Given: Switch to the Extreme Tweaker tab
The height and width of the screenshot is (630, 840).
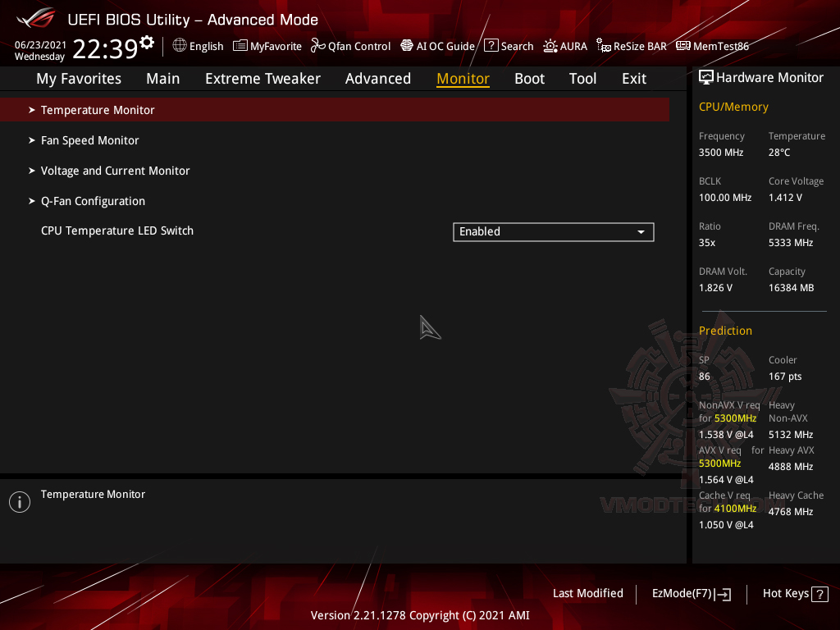Looking at the screenshot, I should 262,78.
